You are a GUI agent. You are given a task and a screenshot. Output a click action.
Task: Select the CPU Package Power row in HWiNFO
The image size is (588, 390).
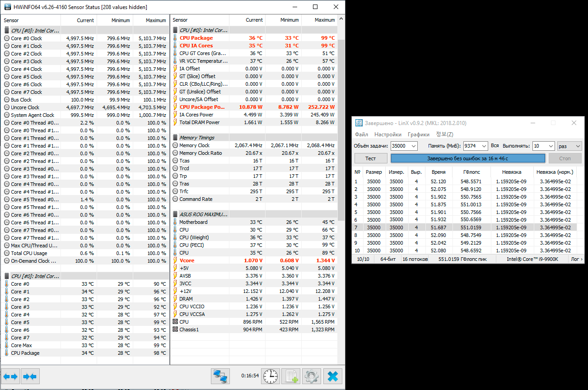coord(254,107)
